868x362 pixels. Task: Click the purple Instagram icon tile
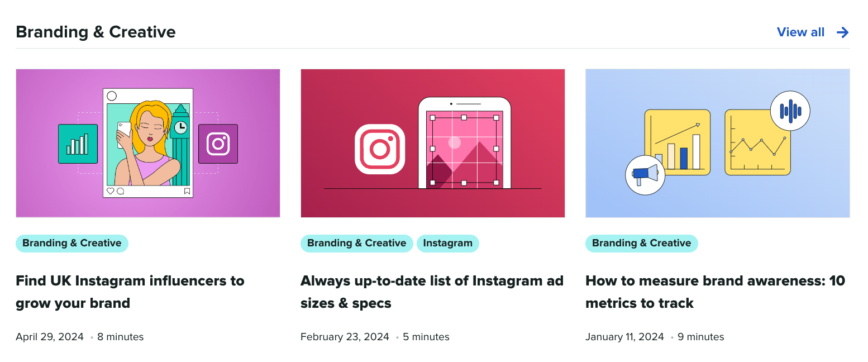218,144
